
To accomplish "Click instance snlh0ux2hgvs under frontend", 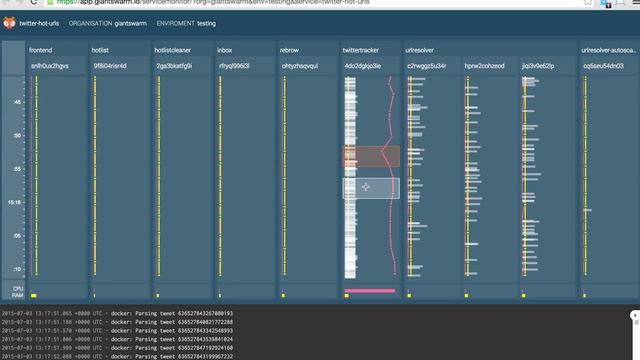I will 50,66.
